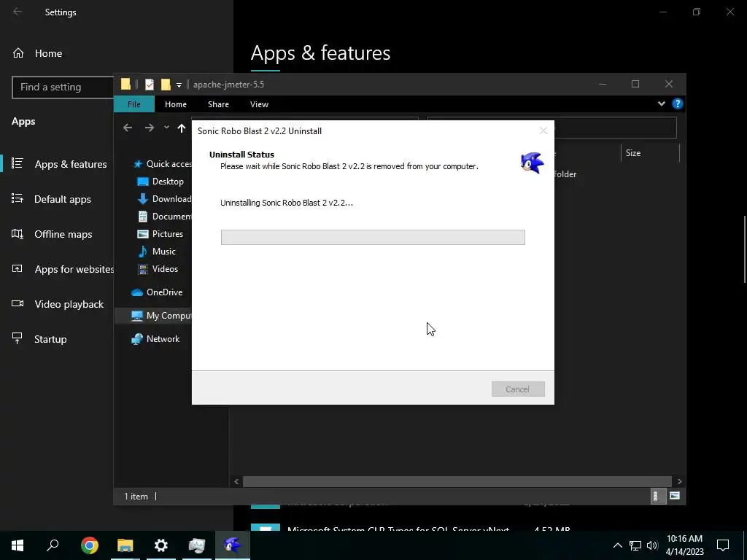Click the Find a setting search box
Screen dimensions: 747x560
click(63, 87)
